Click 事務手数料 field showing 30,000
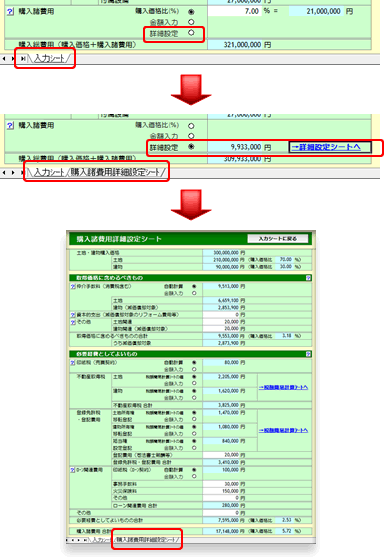 point(221,484)
